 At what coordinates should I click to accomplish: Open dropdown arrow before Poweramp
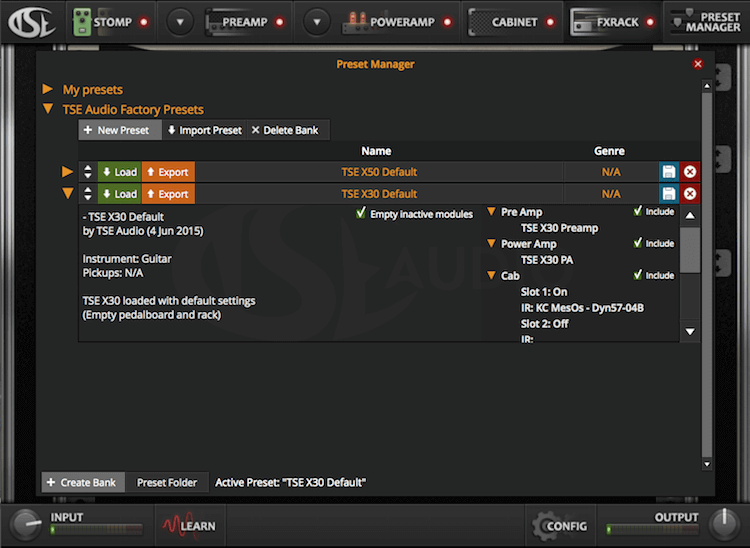click(x=317, y=22)
